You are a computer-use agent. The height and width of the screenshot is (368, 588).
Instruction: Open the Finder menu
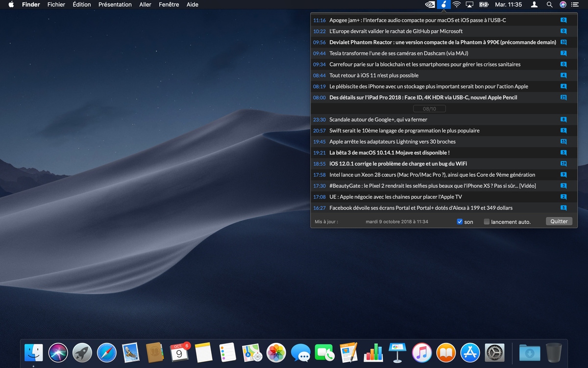point(31,4)
